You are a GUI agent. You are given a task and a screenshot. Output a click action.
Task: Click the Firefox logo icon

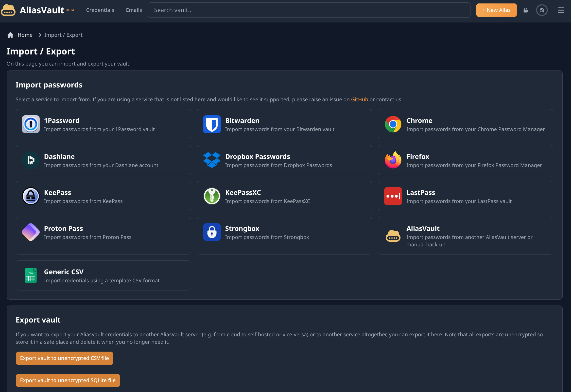pyautogui.click(x=393, y=160)
